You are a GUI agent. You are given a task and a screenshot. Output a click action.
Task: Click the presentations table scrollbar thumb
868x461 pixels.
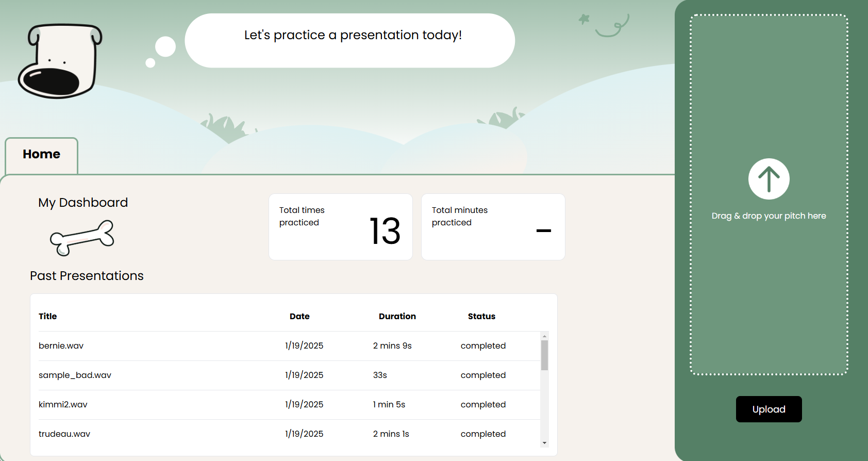(x=544, y=355)
